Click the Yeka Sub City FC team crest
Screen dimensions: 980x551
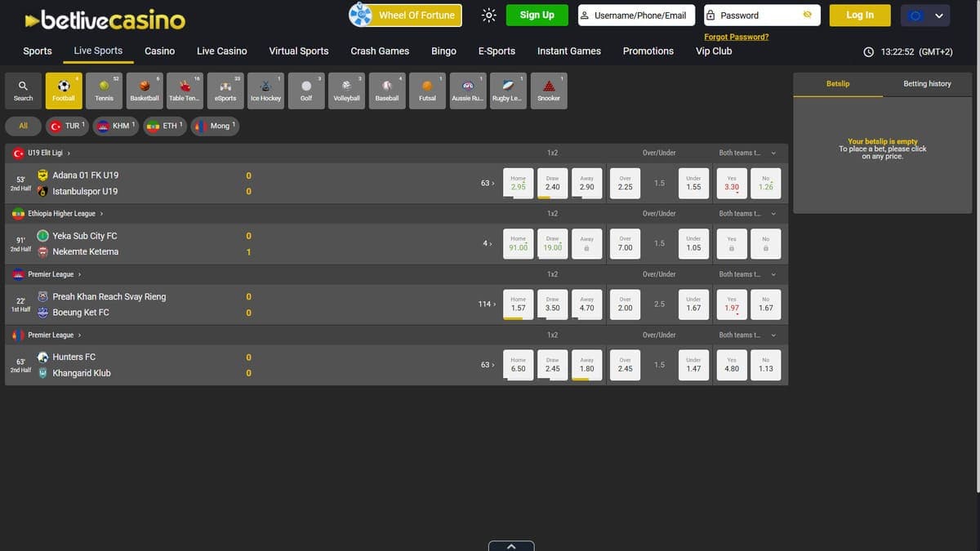click(x=42, y=235)
